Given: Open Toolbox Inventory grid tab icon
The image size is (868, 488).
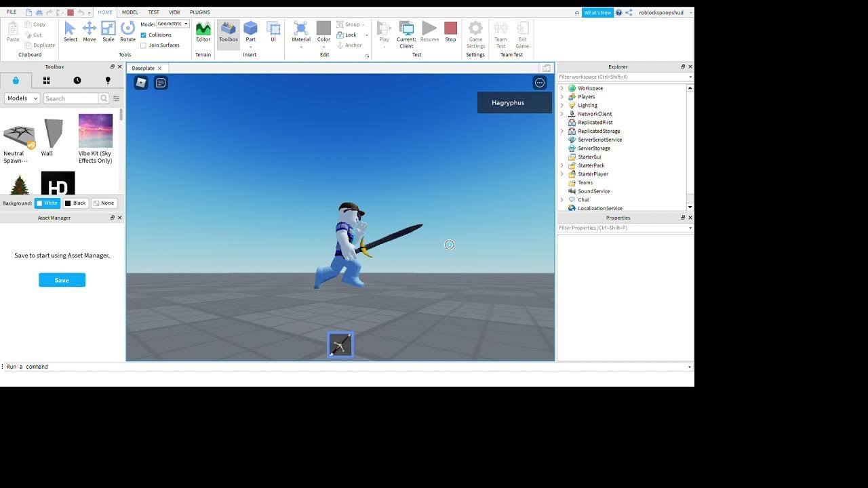Looking at the screenshot, I should point(46,81).
